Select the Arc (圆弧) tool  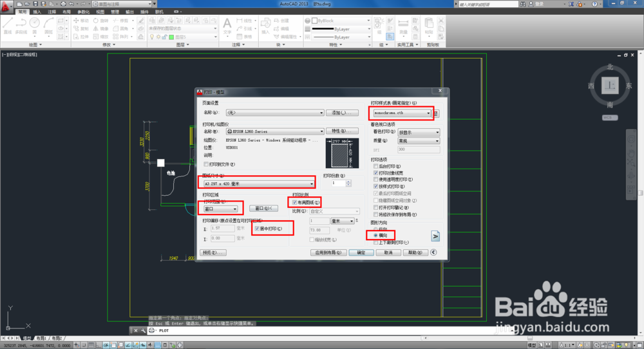48,26
